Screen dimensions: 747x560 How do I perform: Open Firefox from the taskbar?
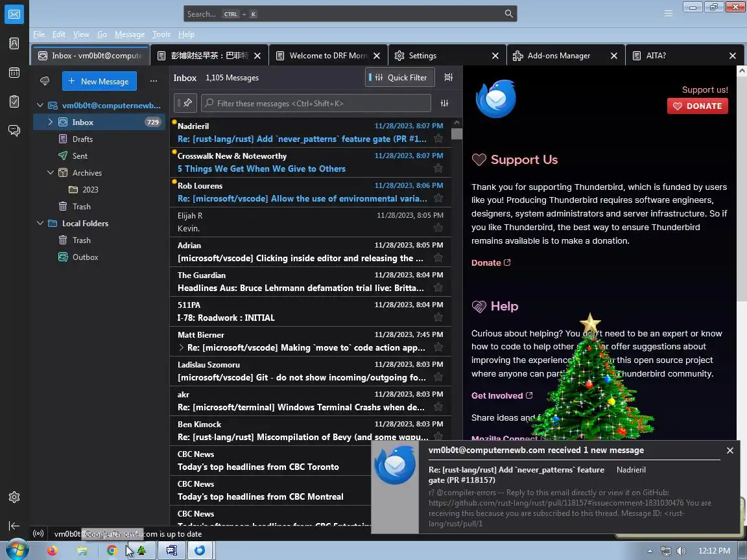[52, 550]
